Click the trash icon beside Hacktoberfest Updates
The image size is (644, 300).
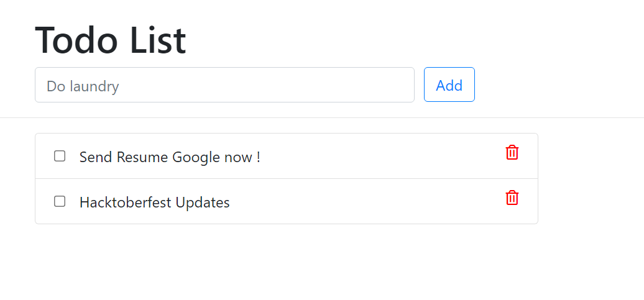[512, 198]
